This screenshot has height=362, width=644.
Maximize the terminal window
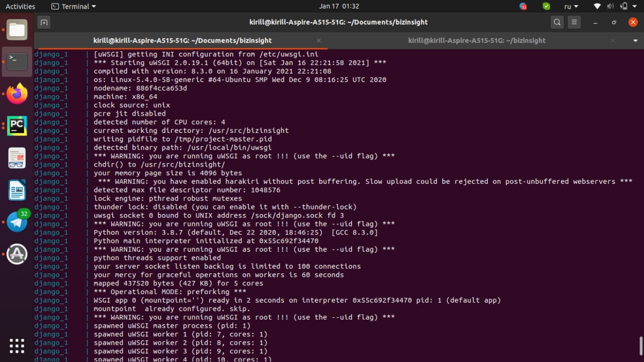tap(614, 22)
